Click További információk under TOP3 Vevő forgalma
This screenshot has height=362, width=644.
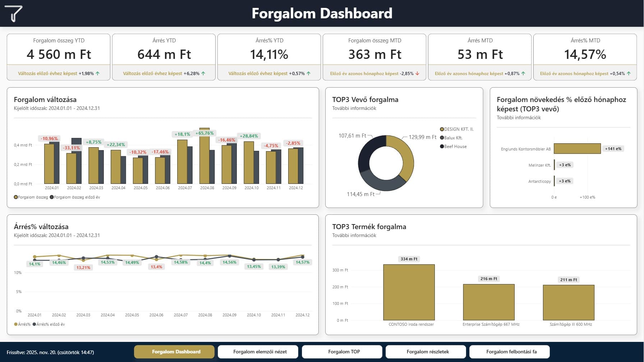click(x=354, y=108)
